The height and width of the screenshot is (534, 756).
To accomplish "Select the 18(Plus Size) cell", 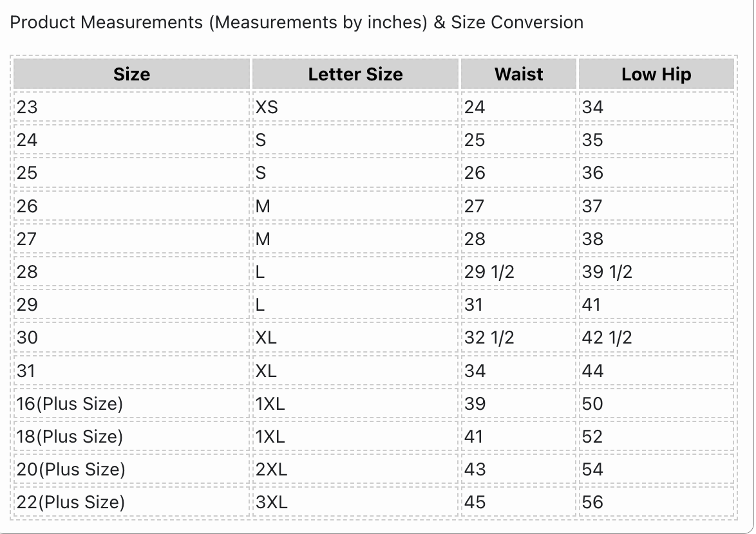I will click(131, 437).
